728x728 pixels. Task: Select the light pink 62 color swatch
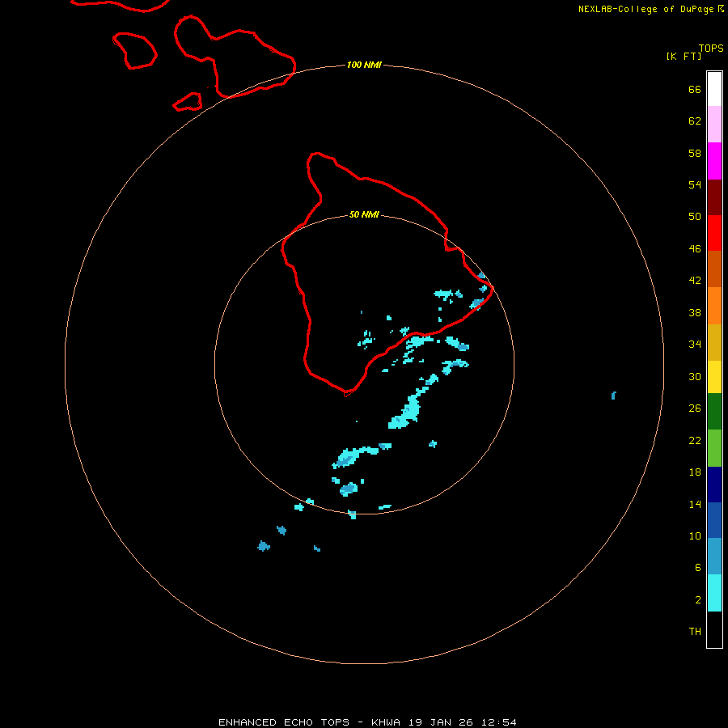714,125
